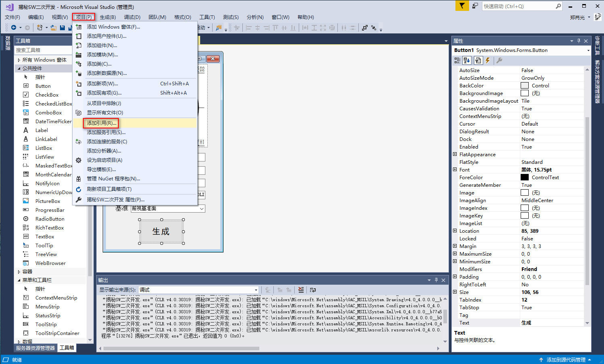Open the Button1 object selector dropdown
This screenshot has height=364, width=604.
point(588,50)
